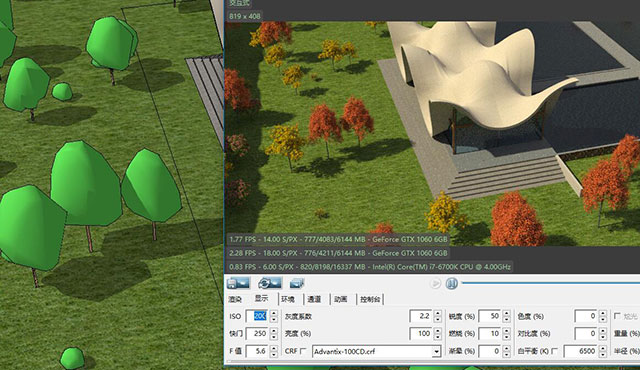640x370 pixels.
Task: Click the 亮度 (%) field showing 100
Action: pyautogui.click(x=421, y=334)
